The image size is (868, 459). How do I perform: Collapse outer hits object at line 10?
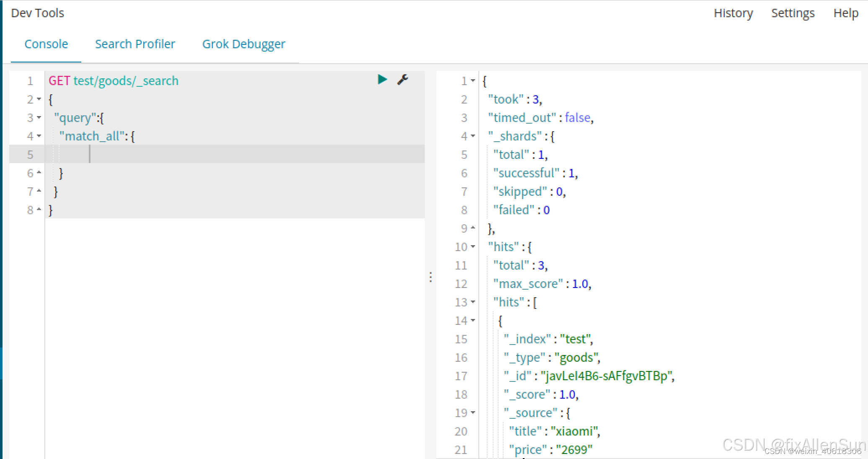pyautogui.click(x=473, y=247)
